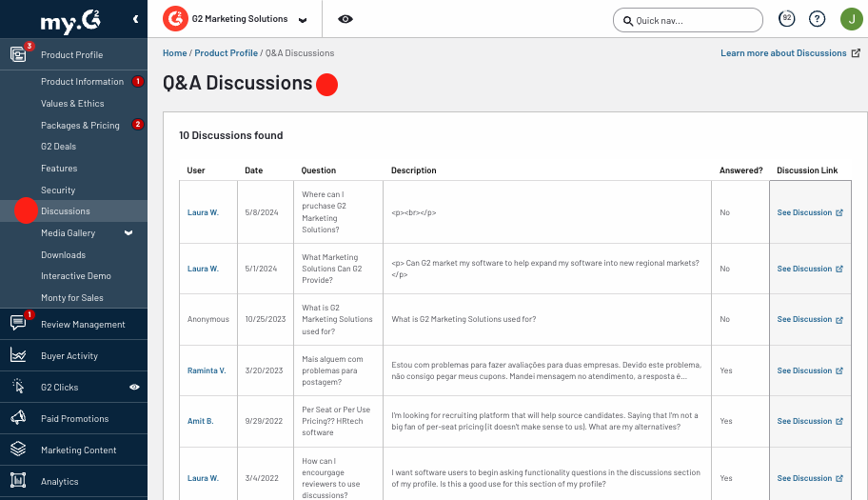Open Amit B. user link
The image size is (868, 500).
tap(201, 421)
